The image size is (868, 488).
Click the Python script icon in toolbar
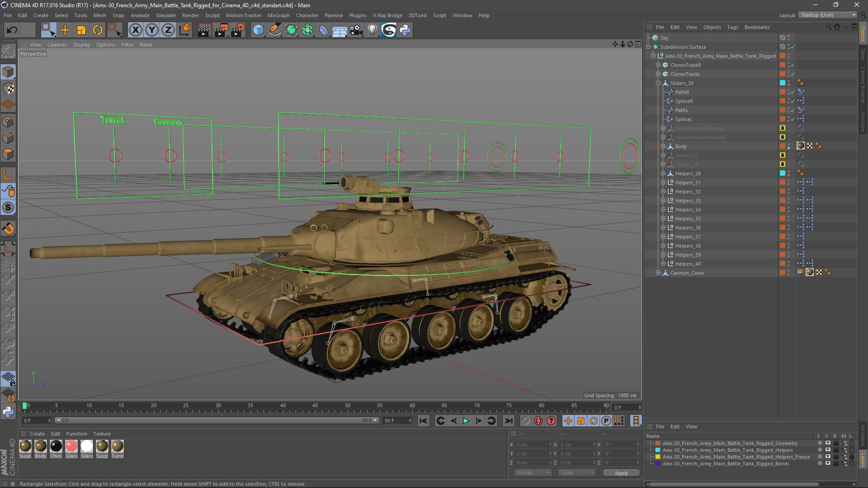(405, 30)
